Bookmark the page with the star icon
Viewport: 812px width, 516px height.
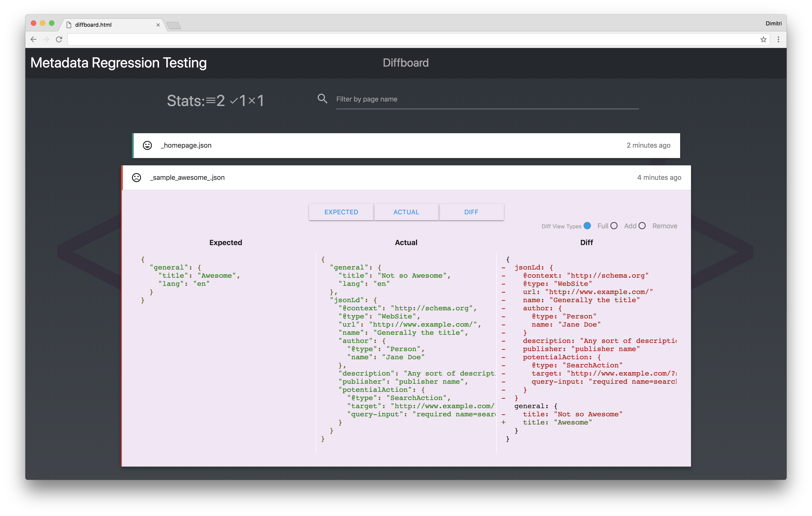[x=764, y=39]
